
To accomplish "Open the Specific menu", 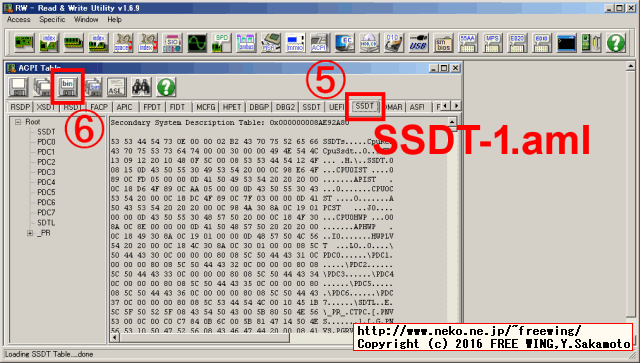I will (x=52, y=19).
